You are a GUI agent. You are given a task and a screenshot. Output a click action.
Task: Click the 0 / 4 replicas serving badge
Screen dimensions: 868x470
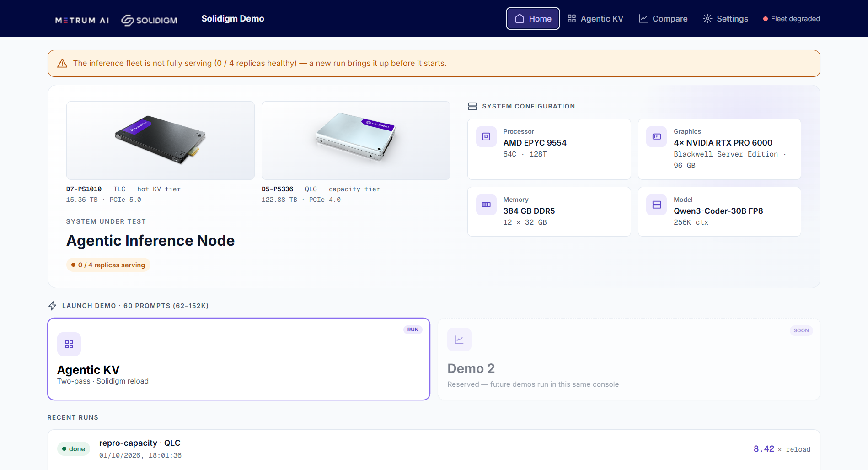coord(108,265)
